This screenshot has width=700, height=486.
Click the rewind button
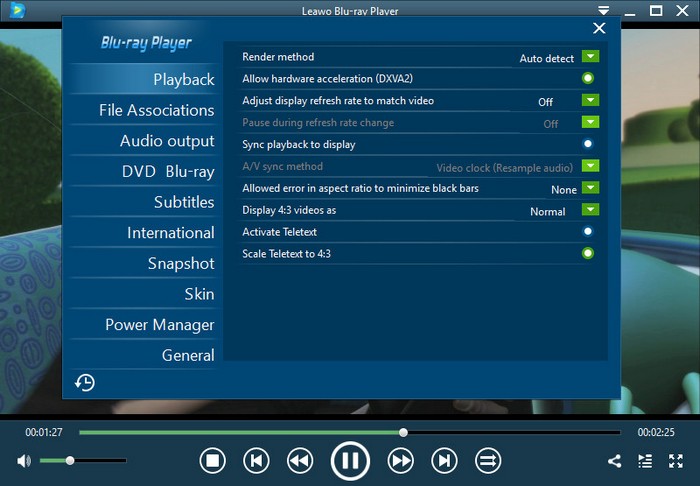tap(300, 460)
